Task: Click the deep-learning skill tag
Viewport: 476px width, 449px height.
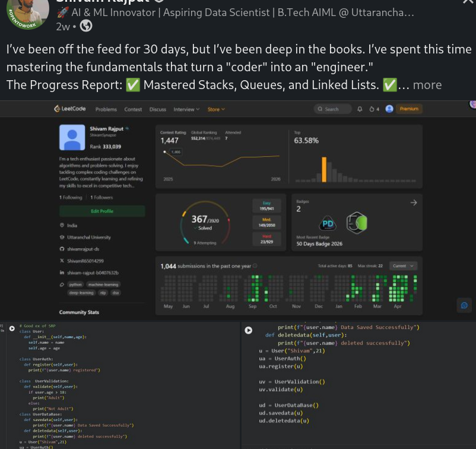Action: pyautogui.click(x=81, y=293)
